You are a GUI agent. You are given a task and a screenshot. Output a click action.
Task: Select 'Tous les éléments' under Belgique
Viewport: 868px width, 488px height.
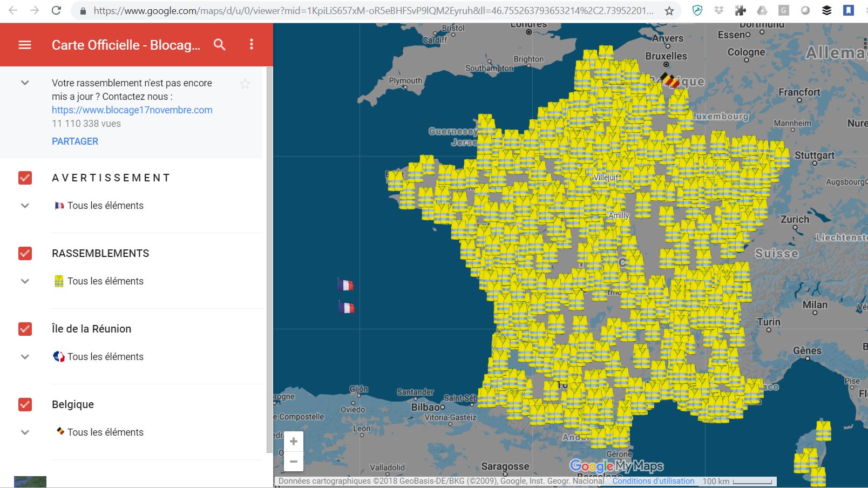(x=105, y=432)
